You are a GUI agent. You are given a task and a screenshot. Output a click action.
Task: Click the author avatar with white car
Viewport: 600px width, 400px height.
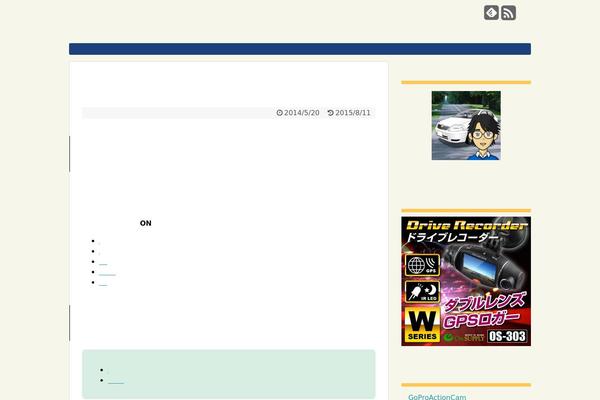click(466, 126)
